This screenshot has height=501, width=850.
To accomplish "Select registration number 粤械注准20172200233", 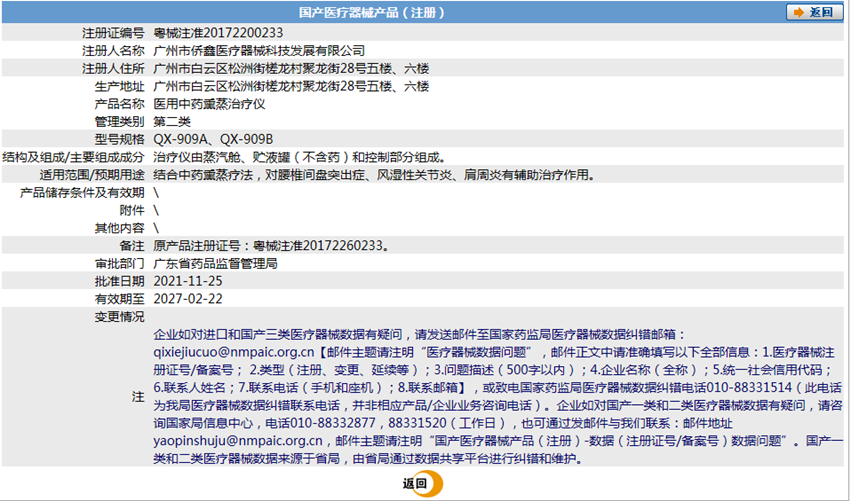I will click(x=218, y=33).
